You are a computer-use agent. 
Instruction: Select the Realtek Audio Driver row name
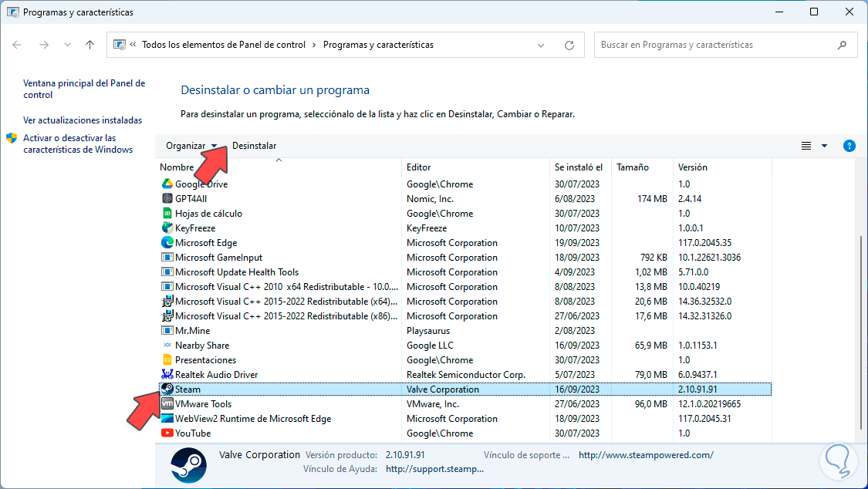coord(217,375)
